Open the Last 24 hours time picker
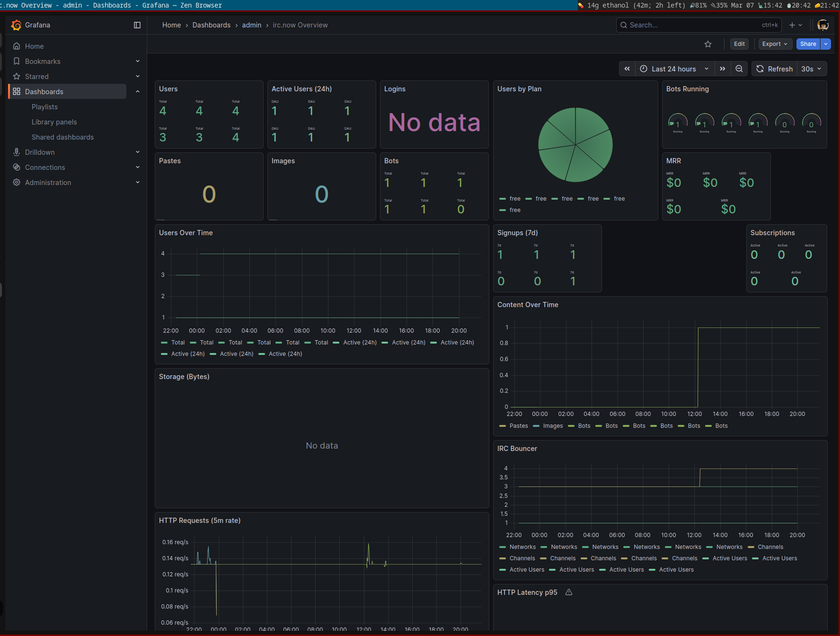Viewport: 840px width, 636px height. (674, 69)
